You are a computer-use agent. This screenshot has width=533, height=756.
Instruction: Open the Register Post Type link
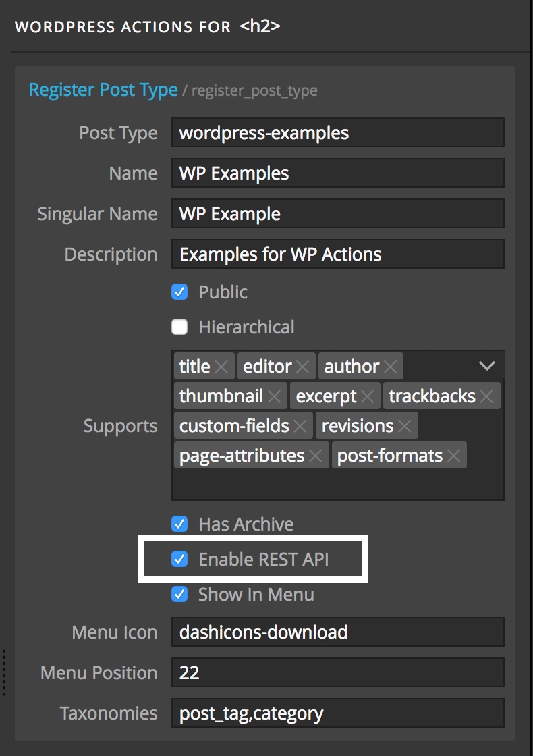click(103, 90)
